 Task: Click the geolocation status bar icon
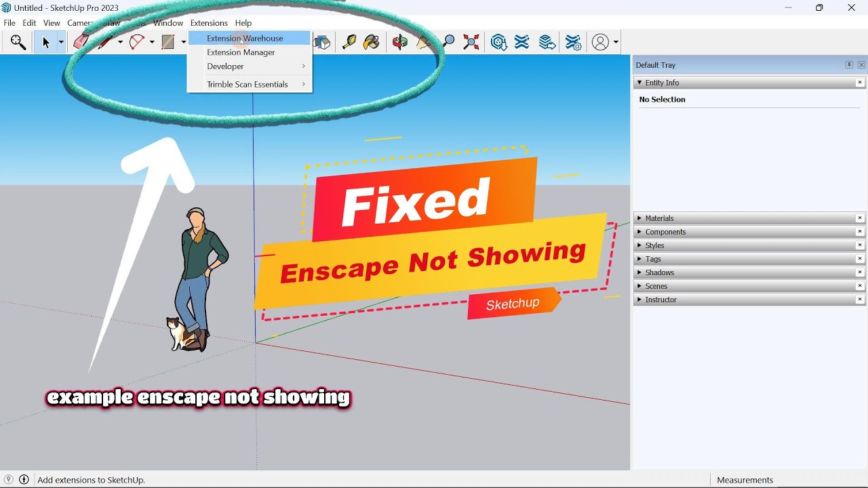9,480
